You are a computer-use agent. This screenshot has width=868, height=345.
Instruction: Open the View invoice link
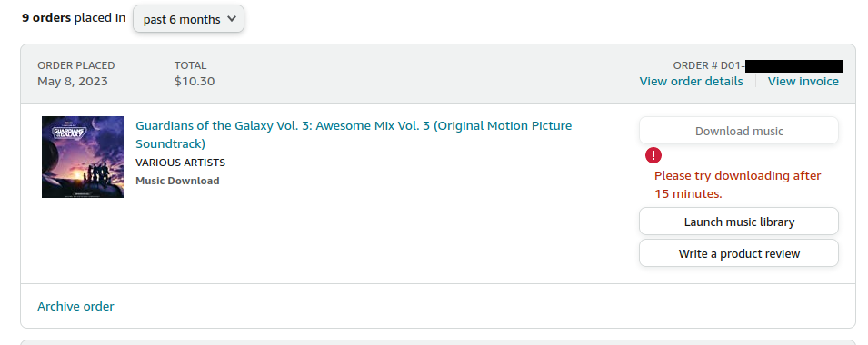pyautogui.click(x=803, y=82)
